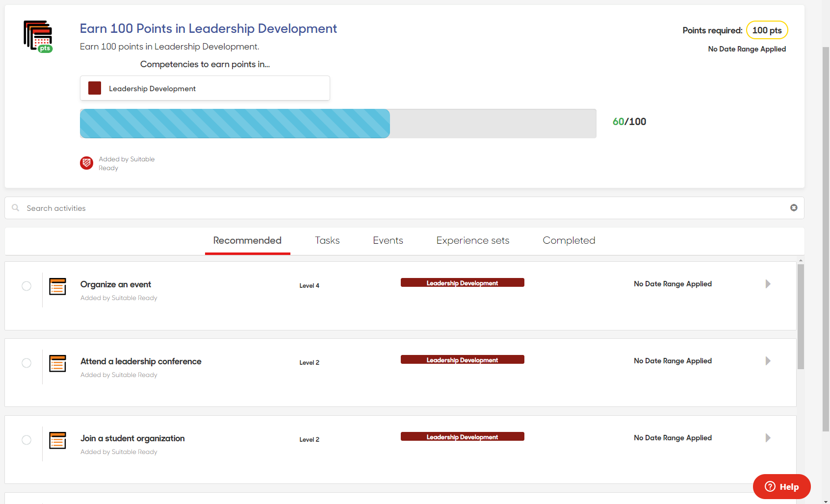Click Added by Suitable Ready under Join a student organization
830x504 pixels.
[x=119, y=452]
